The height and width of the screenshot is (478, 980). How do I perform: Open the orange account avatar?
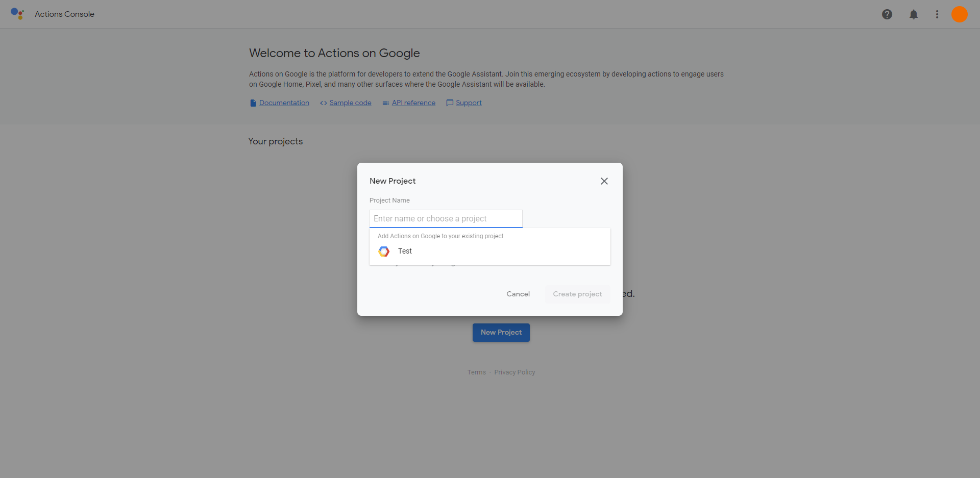pyautogui.click(x=960, y=14)
